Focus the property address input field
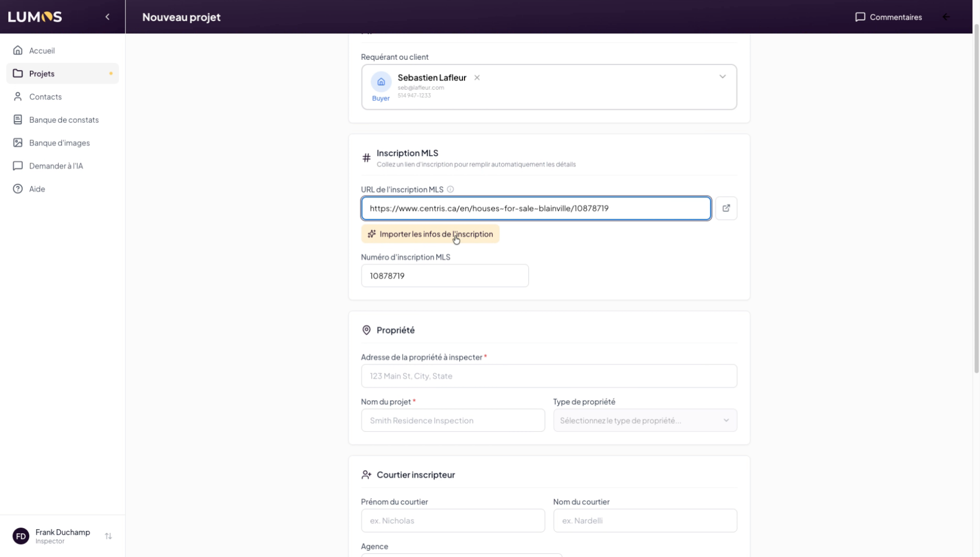Screen dimensions: 980x557 point(549,376)
